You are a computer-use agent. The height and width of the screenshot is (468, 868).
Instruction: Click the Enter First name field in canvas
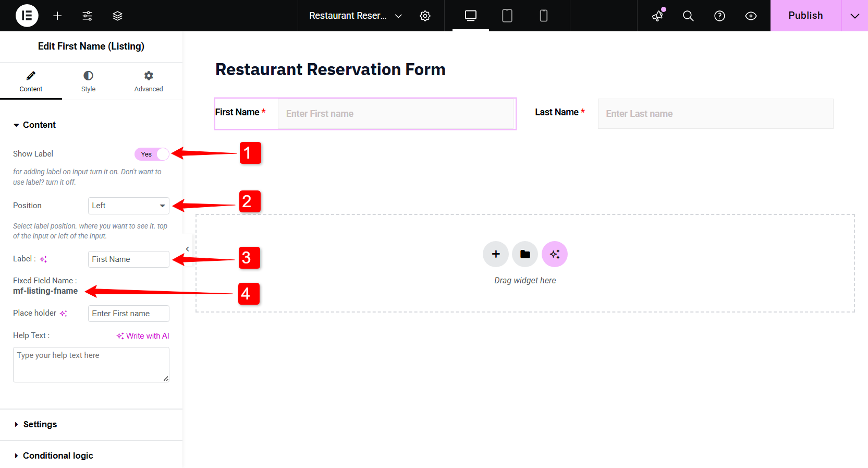click(x=396, y=114)
